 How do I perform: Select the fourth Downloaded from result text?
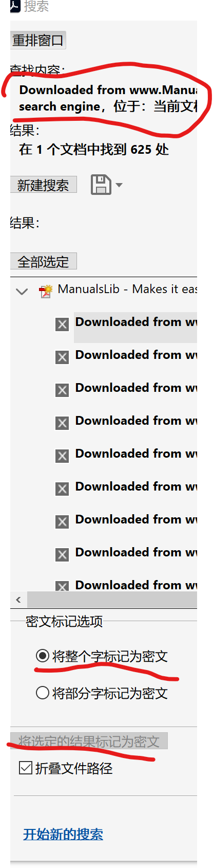coord(136,421)
